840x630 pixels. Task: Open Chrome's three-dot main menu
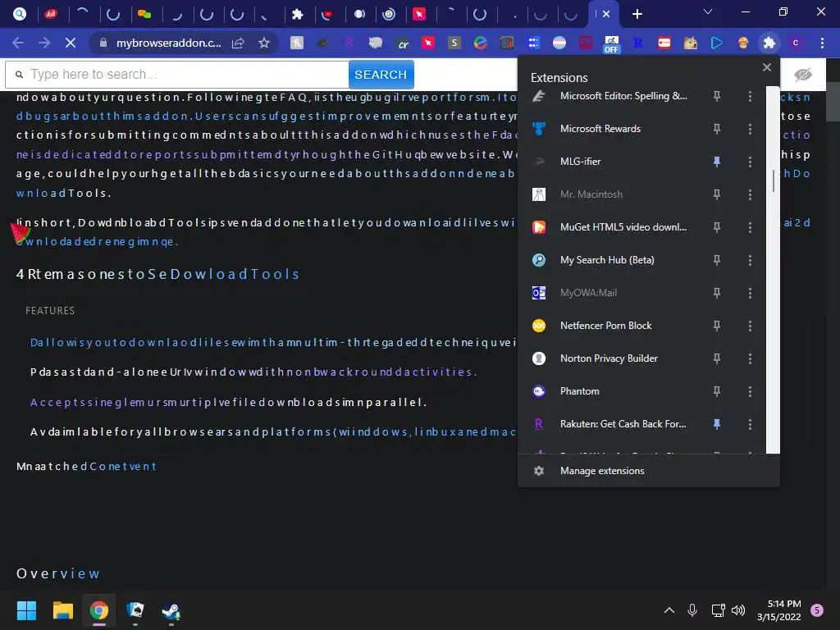click(x=822, y=43)
